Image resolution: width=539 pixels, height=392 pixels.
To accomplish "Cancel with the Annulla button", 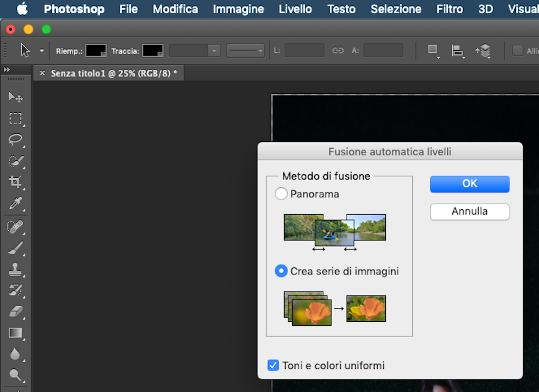I will (x=469, y=211).
